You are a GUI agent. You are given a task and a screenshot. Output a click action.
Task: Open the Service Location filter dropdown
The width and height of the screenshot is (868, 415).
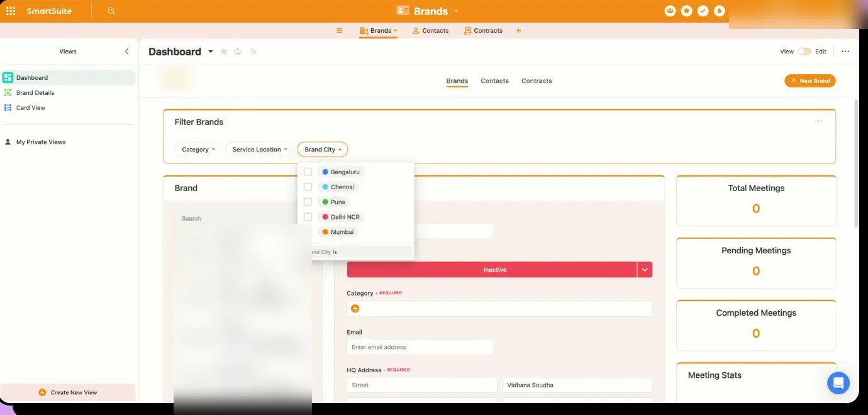point(260,150)
